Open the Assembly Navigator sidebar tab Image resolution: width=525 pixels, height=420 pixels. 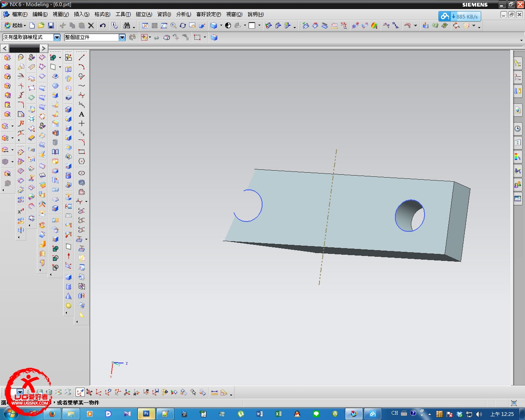click(518, 63)
